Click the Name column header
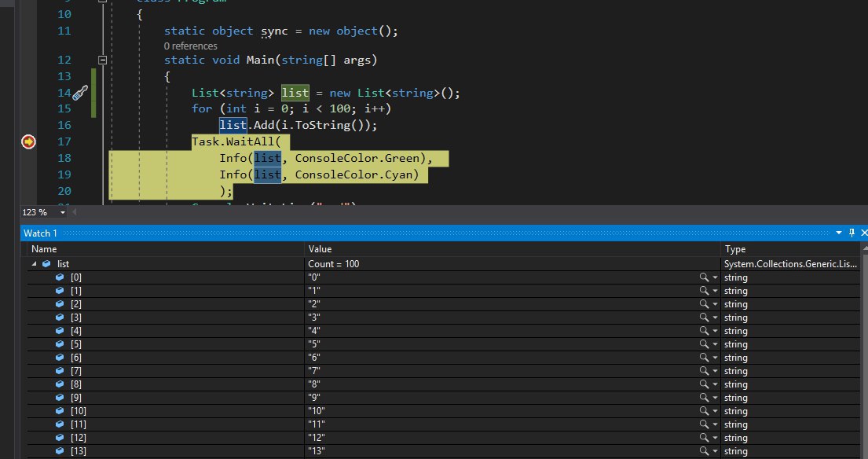This screenshot has height=459, width=868. [44, 249]
